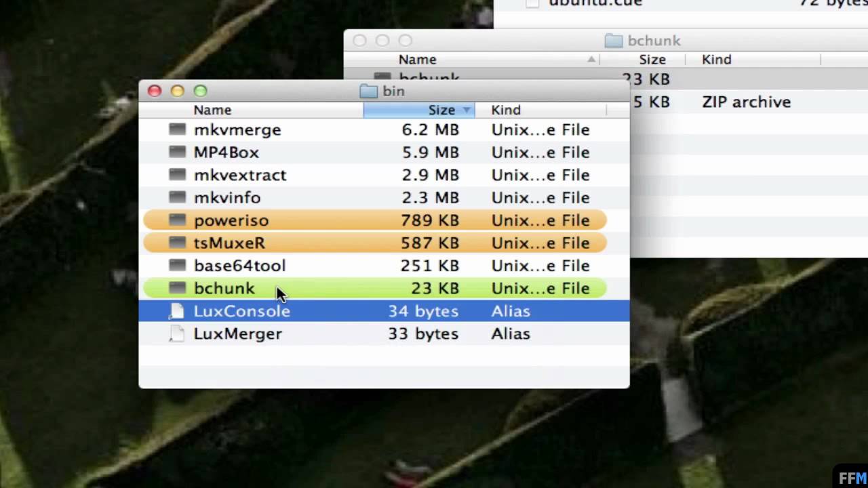
Task: Click the 33 bytes size value
Action: tap(423, 333)
